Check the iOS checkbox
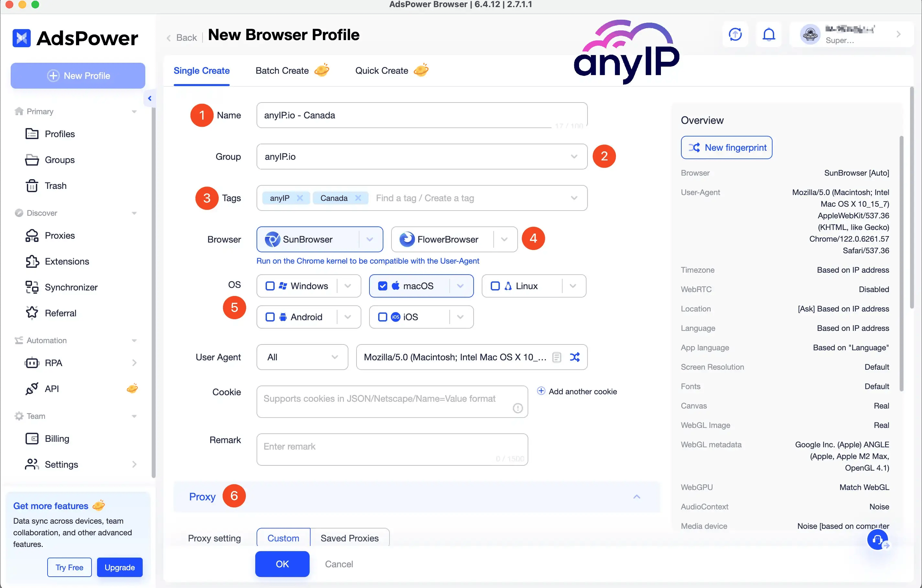This screenshot has width=922, height=588. tap(382, 317)
